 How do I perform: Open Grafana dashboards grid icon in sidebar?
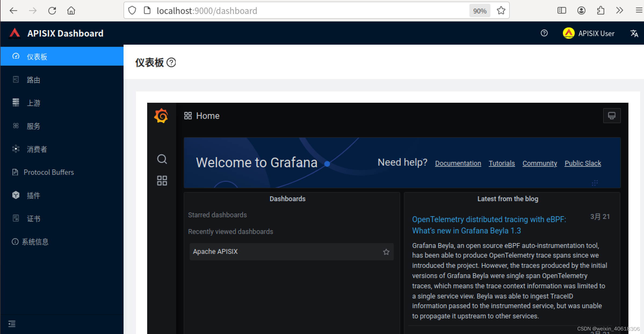tap(162, 180)
